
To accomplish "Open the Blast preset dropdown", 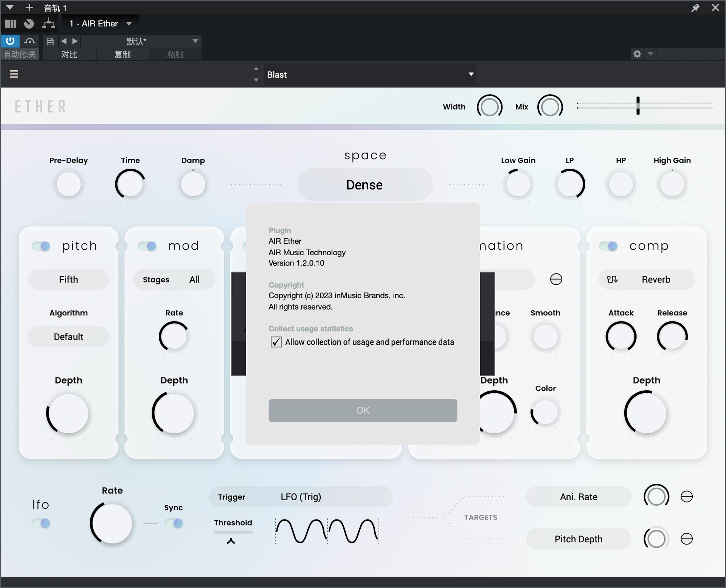I will tap(471, 74).
